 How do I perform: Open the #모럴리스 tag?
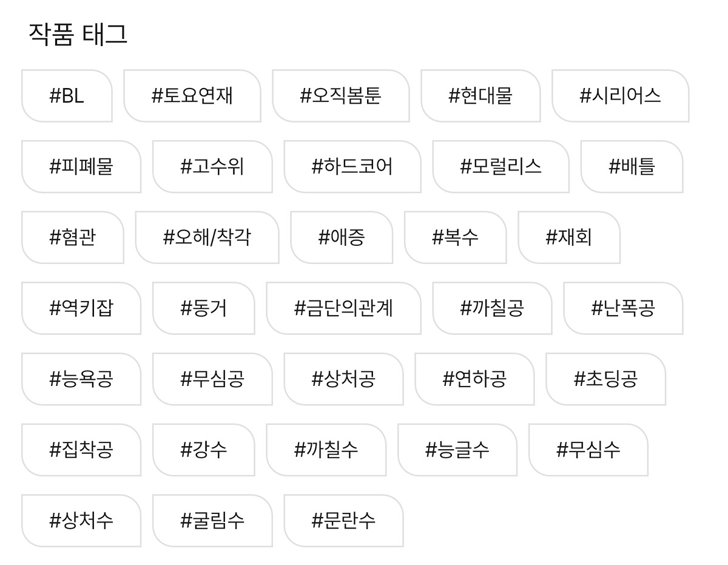pos(500,167)
